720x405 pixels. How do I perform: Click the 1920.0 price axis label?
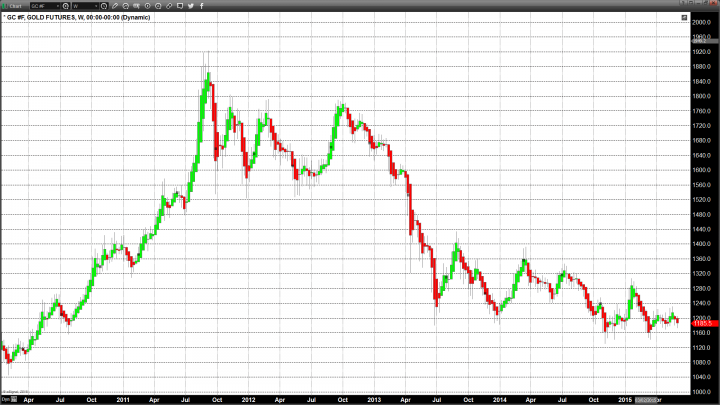tap(702, 52)
